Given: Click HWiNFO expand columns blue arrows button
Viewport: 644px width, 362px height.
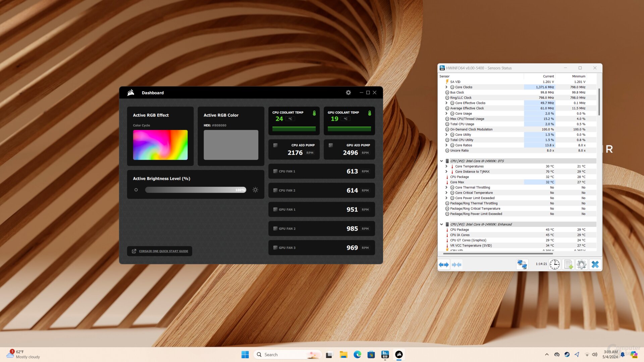Looking at the screenshot, I should point(444,264).
